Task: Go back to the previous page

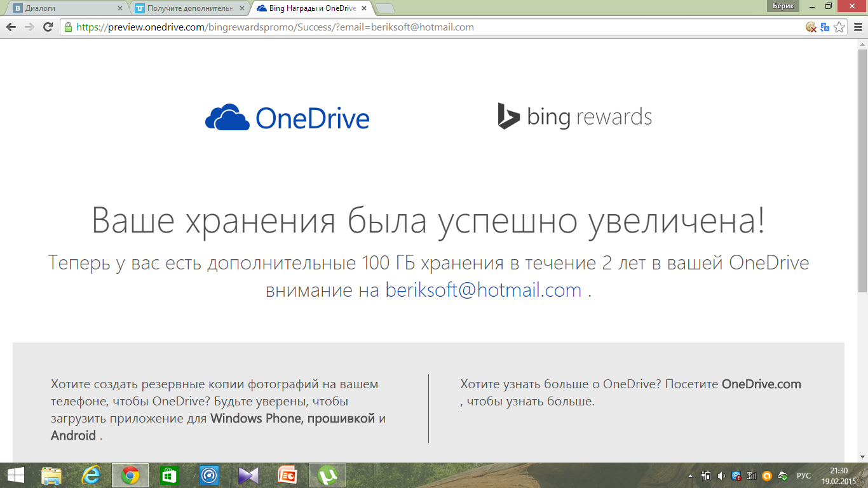Action: (x=11, y=27)
